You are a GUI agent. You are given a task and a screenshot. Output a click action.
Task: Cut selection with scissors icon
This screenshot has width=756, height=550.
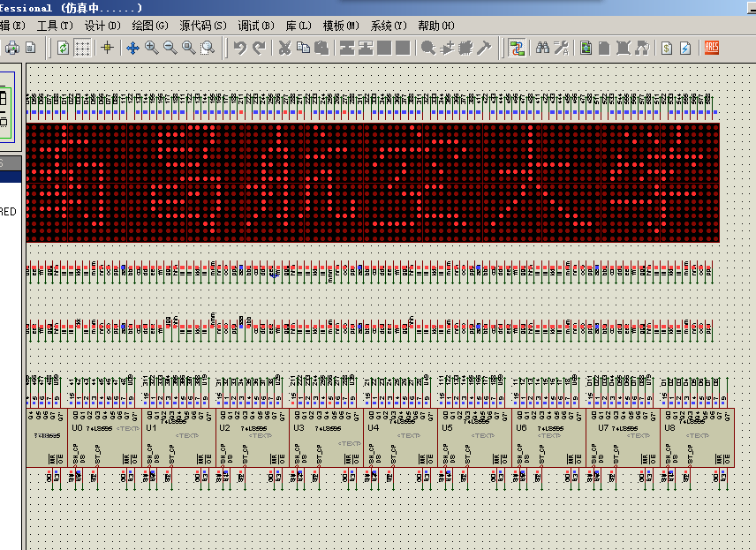pos(285,48)
